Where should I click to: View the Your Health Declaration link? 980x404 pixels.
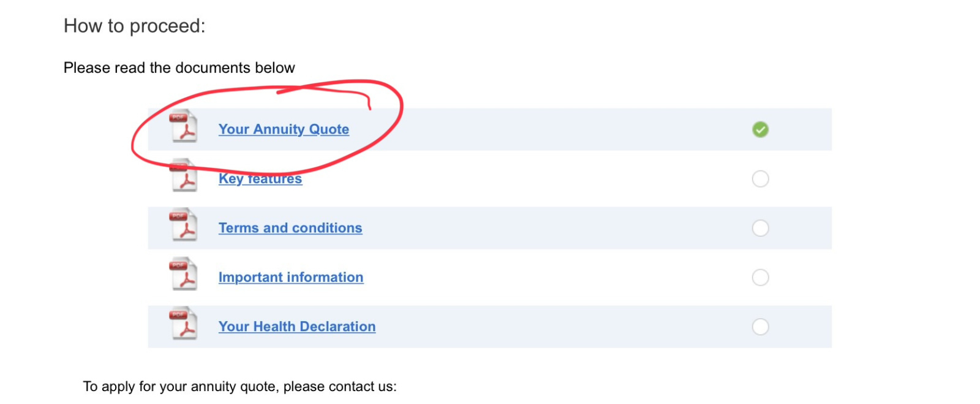pos(297,327)
